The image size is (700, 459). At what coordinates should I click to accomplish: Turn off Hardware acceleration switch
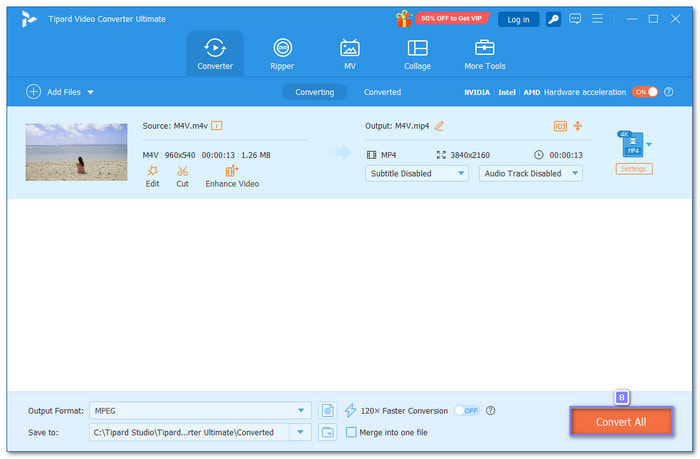click(x=645, y=92)
